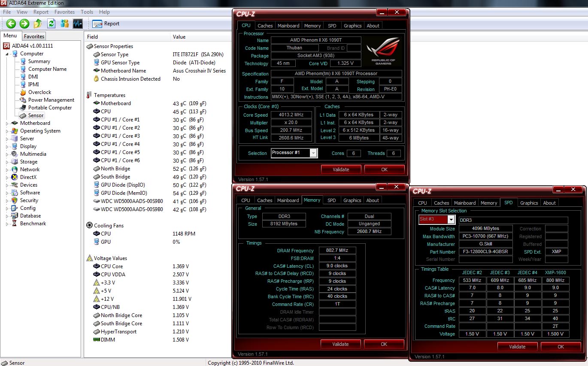
Task: Click the waveform monitor icon in the toolbar
Action: click(78, 24)
